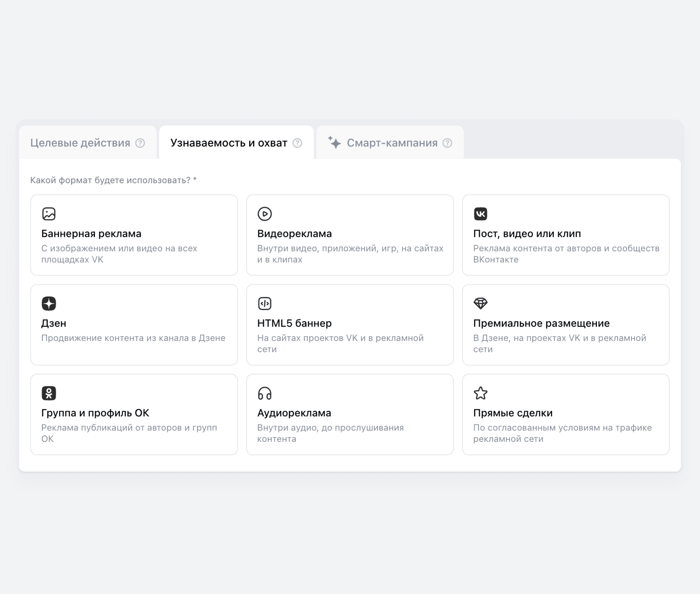This screenshot has width=700, height=594.
Task: Click the OK (Odnoklassniki) logo icon
Action: 49,393
